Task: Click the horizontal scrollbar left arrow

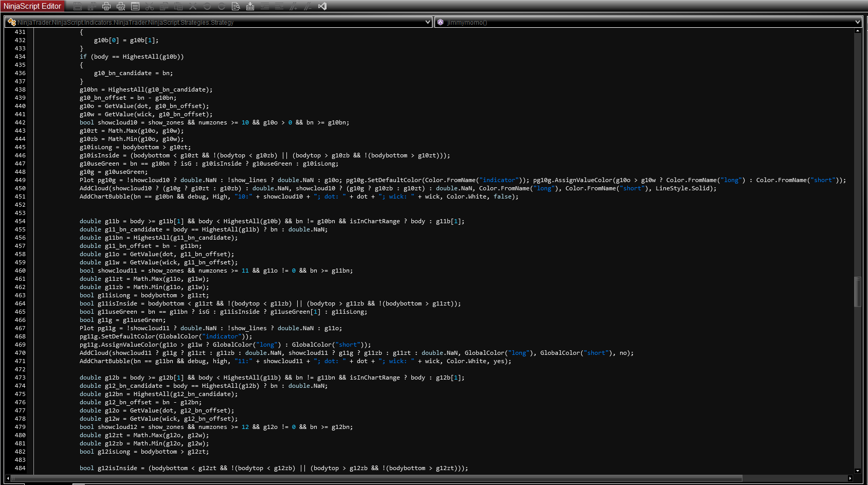Action: (8, 478)
